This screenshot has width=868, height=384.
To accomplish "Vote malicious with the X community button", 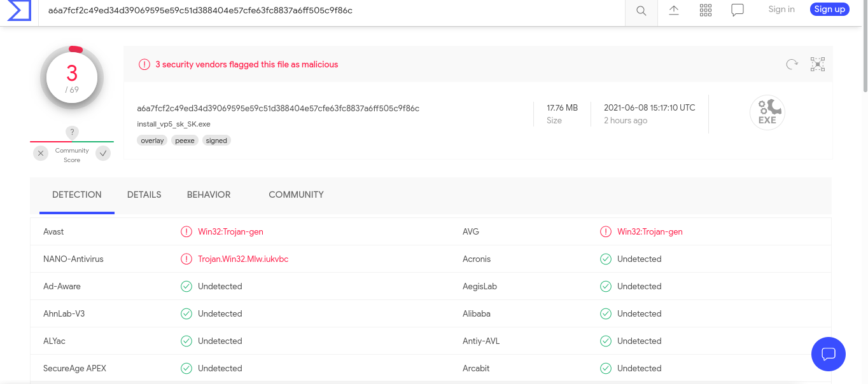I will coord(41,153).
